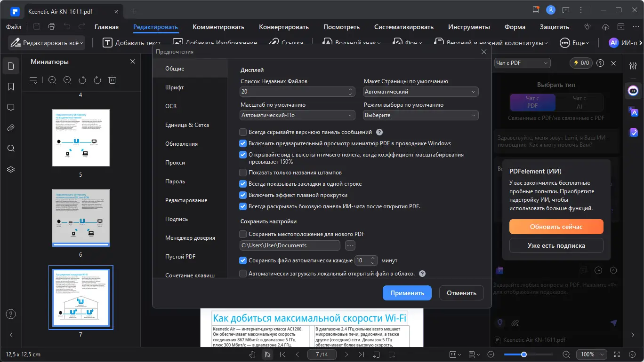Screen dimensions: 644x362
Task: Open the Chat with PDF dropdown
Action: 522,63
